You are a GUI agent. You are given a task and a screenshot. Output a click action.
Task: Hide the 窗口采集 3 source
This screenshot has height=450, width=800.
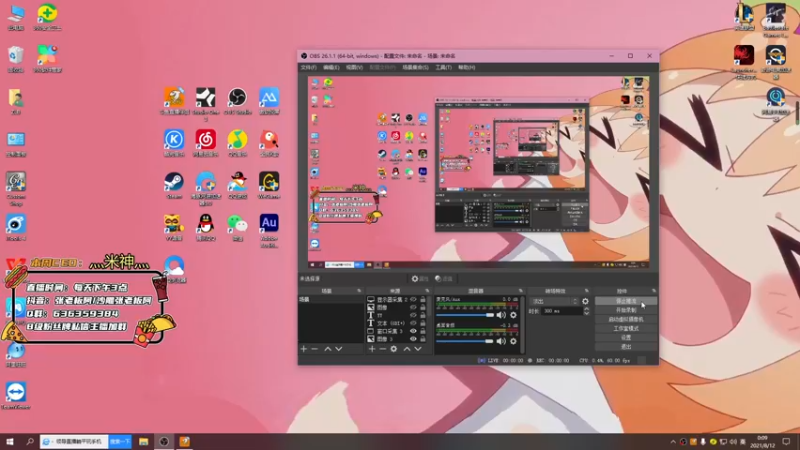pos(413,331)
